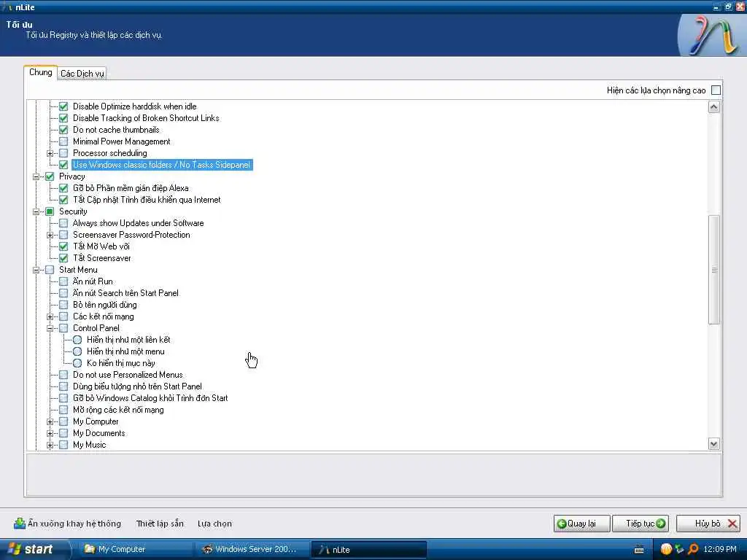Tick the Các kết nối mạng checkbox
Image resolution: width=747 pixels, height=560 pixels.
coord(63,316)
